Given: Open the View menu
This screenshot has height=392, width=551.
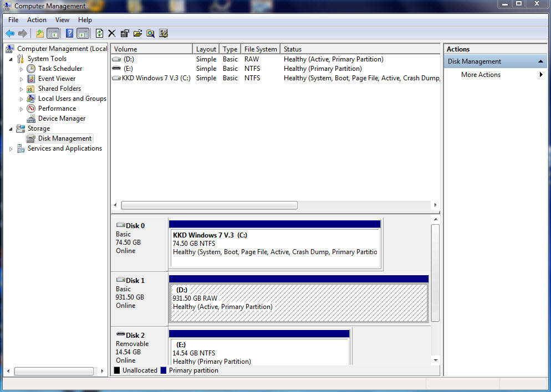Looking at the screenshot, I should click(62, 20).
